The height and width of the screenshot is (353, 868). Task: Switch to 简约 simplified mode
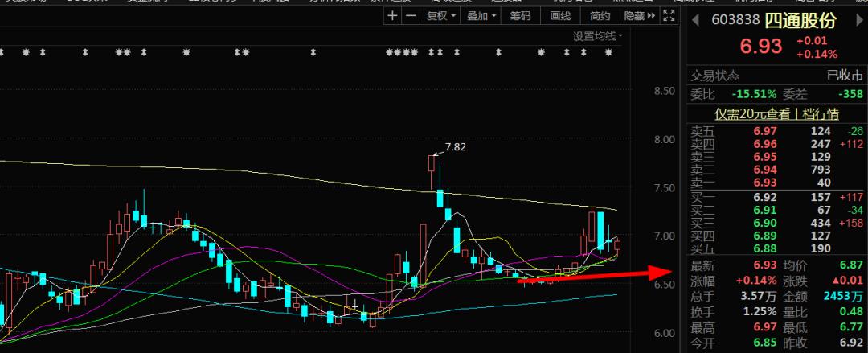(x=600, y=15)
